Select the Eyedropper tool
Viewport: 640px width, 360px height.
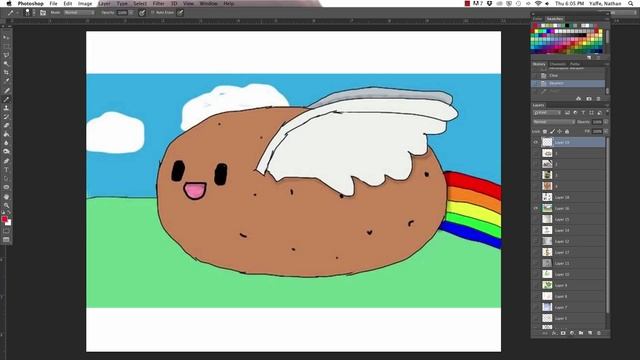(6, 81)
